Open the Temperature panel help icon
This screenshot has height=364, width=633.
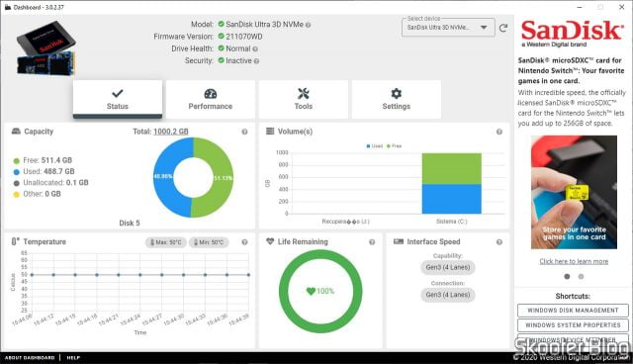tap(244, 242)
